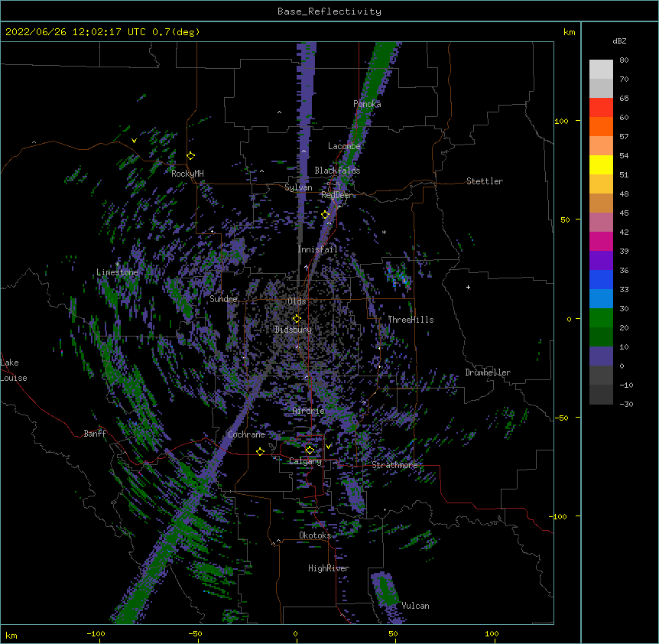
Task: Click the yellow diamond marker below RedDeer
Action: point(325,215)
